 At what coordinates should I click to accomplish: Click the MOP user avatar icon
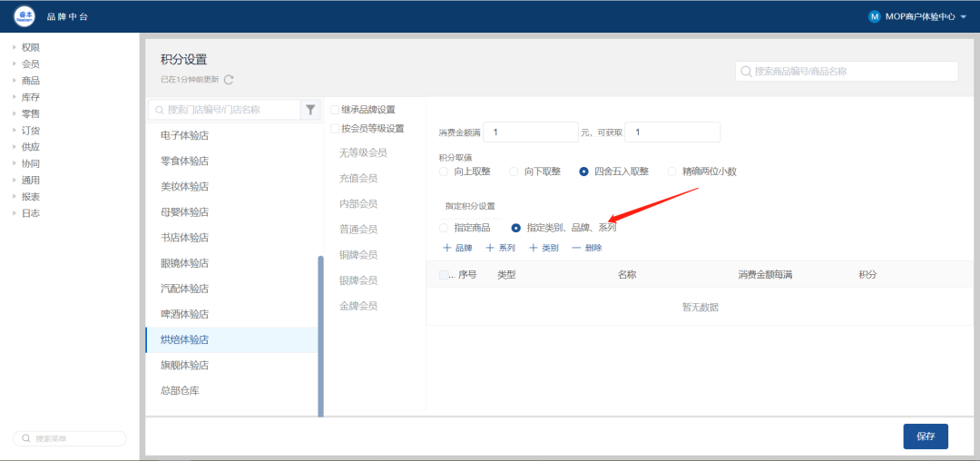pos(875,16)
